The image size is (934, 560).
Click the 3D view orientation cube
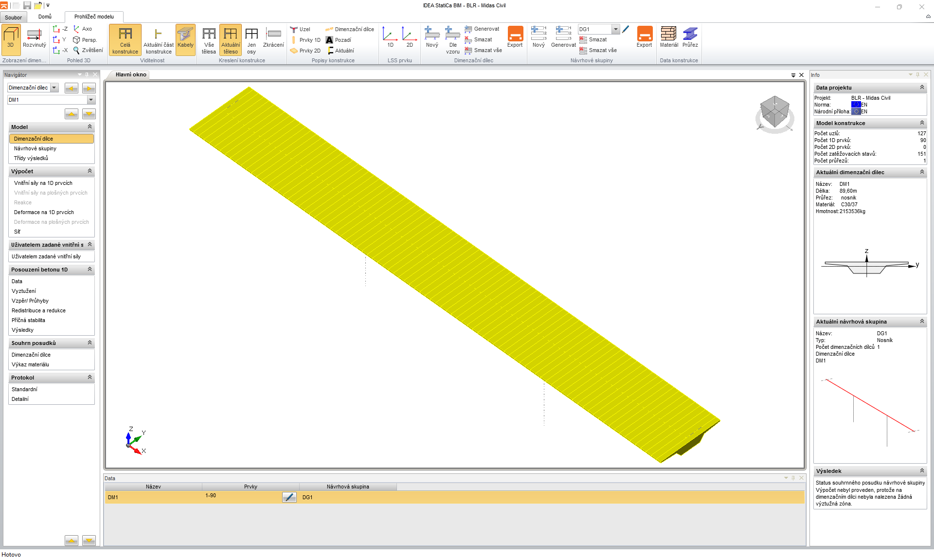pos(774,111)
